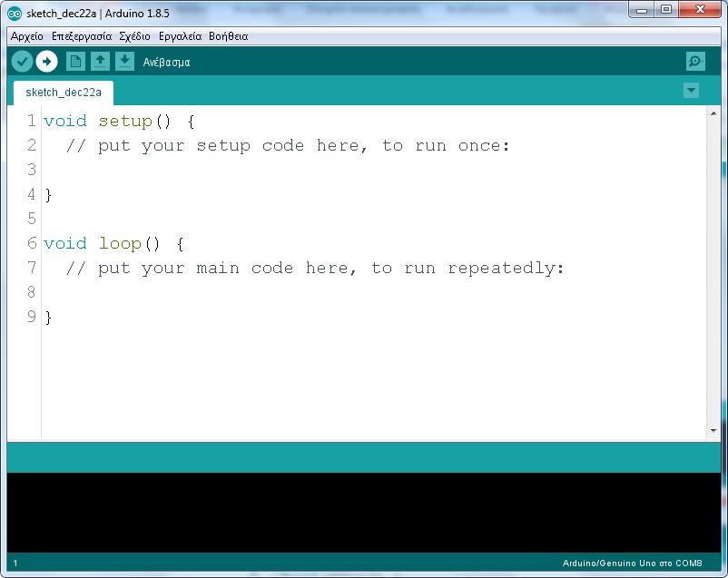728x578 pixels.
Task: Open the Επεξεργασία menu
Action: tap(82, 36)
